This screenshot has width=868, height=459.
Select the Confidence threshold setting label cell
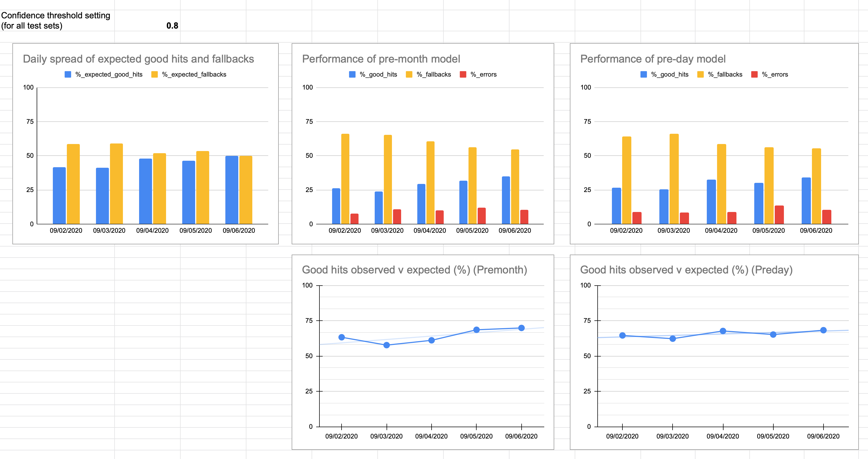click(x=57, y=21)
